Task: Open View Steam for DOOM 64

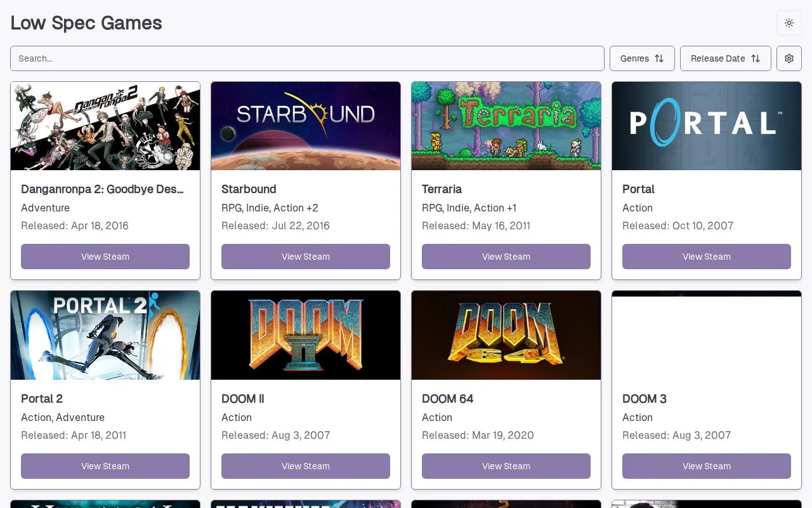Action: pyautogui.click(x=506, y=466)
